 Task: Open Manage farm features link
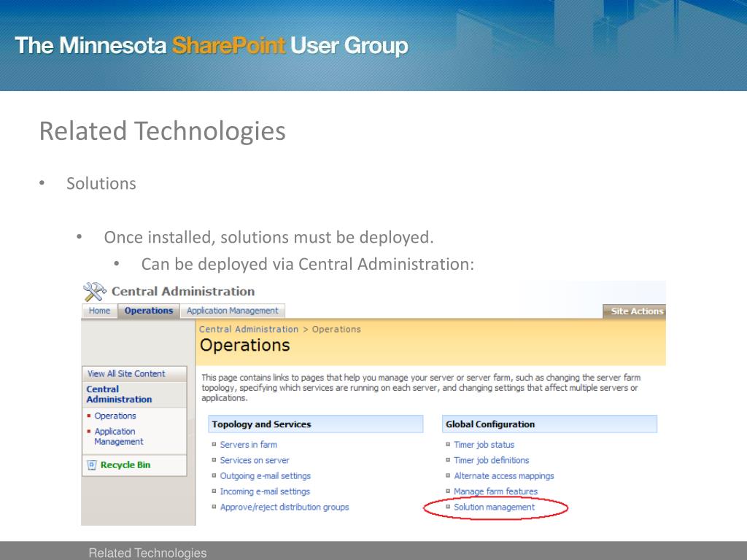pos(496,491)
